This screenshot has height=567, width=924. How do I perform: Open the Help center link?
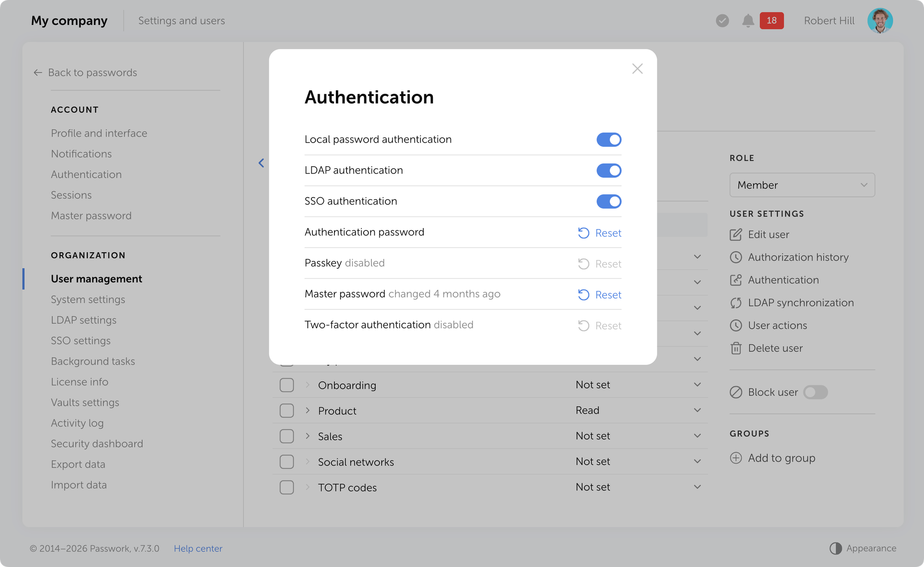tap(198, 549)
